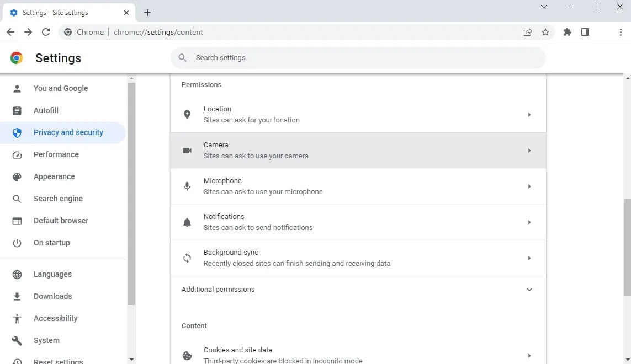The width and height of the screenshot is (631, 364).
Task: Open the Background sync permission row
Action: (358, 258)
